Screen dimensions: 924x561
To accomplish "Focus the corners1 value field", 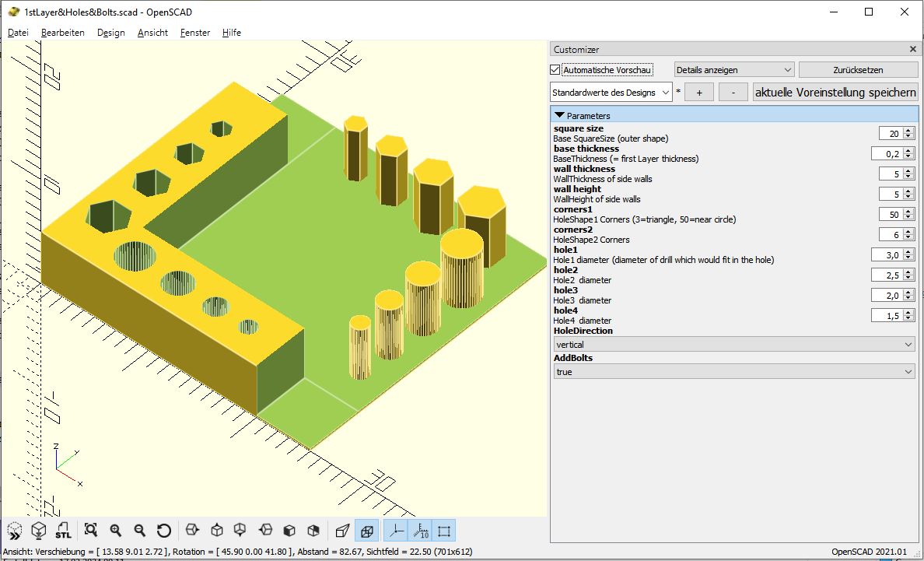I will click(891, 214).
